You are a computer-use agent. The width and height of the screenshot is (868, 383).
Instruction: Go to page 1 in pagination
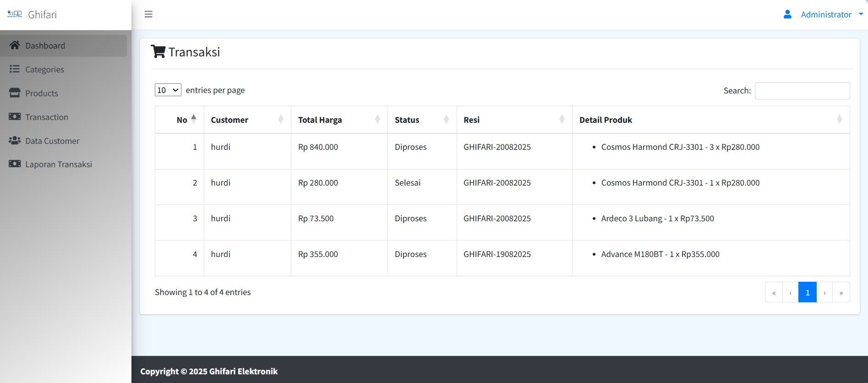pyautogui.click(x=807, y=292)
